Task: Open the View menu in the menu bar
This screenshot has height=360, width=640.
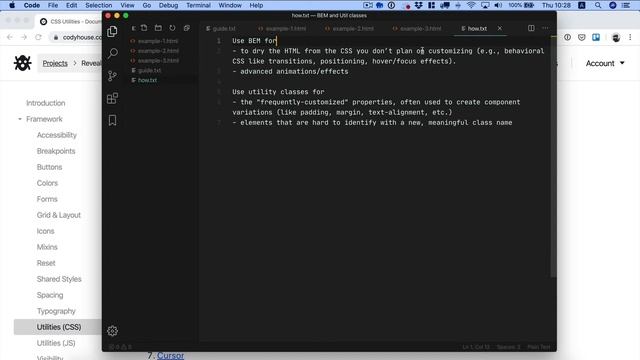Action: click(127, 5)
